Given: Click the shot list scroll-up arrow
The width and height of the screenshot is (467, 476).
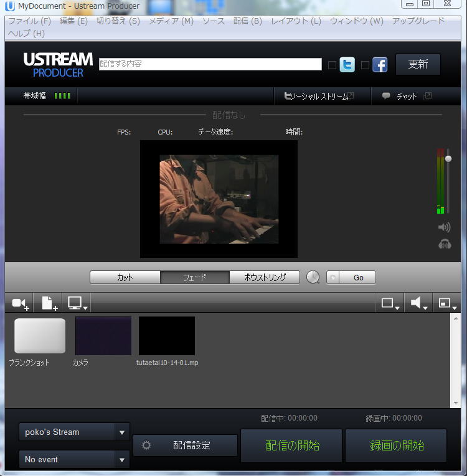Looking at the screenshot, I should coord(455,318).
